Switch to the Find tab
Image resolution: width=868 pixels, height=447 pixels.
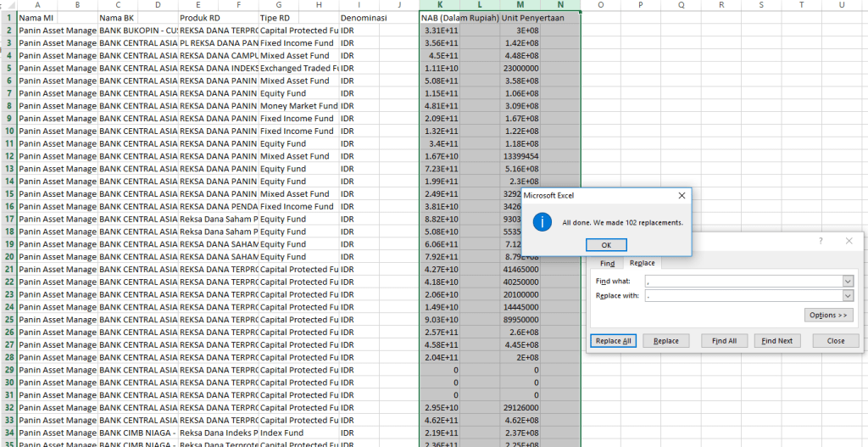coord(608,264)
